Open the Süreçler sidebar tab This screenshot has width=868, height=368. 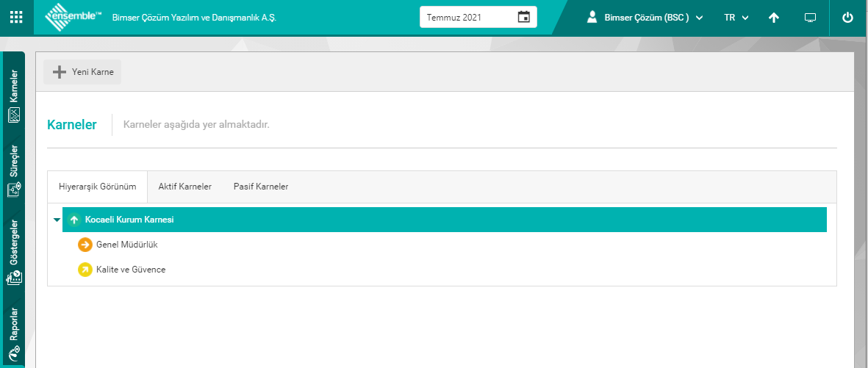point(14,172)
